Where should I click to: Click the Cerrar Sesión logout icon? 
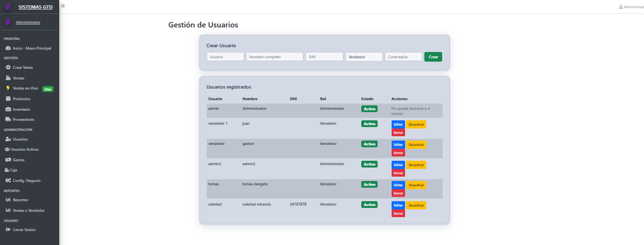coord(8,230)
